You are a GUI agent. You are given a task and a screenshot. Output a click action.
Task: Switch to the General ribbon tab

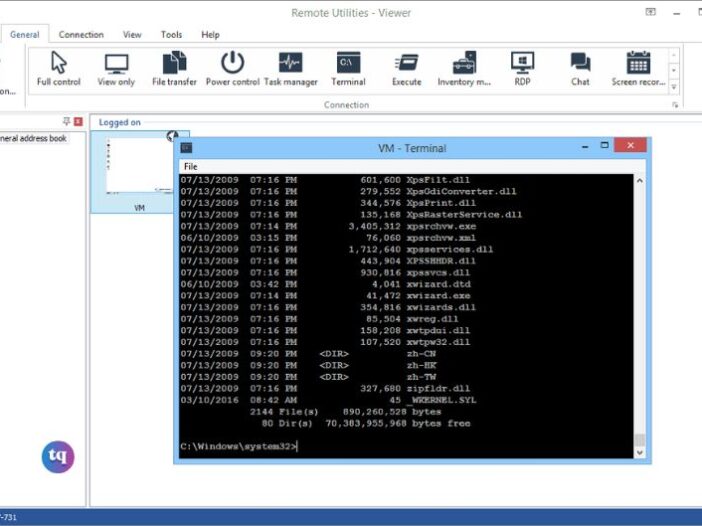coord(25,34)
